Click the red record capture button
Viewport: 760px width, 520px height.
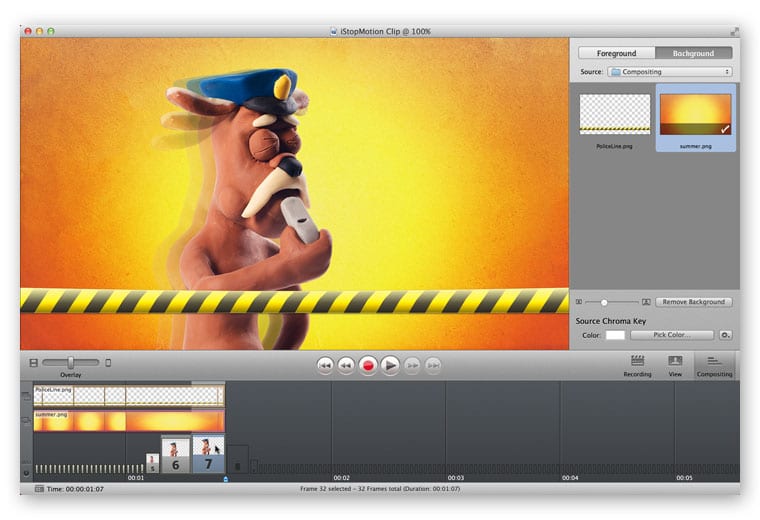pyautogui.click(x=368, y=365)
